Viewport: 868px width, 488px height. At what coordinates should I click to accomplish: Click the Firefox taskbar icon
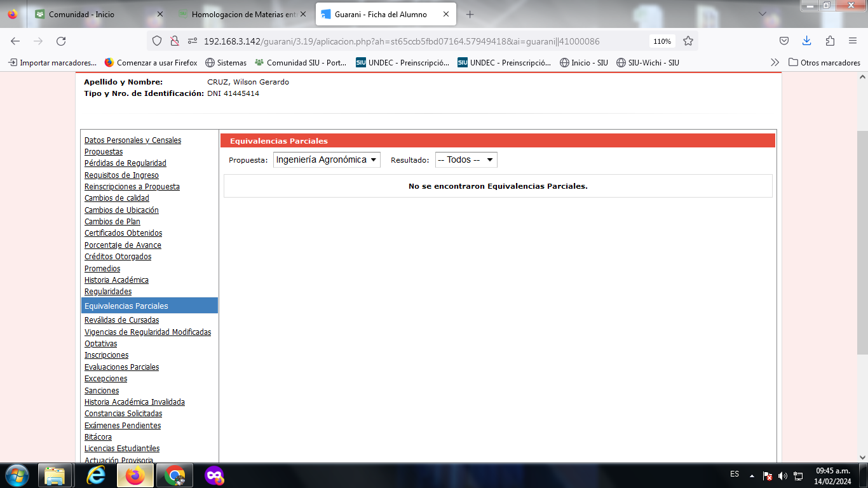(x=135, y=475)
